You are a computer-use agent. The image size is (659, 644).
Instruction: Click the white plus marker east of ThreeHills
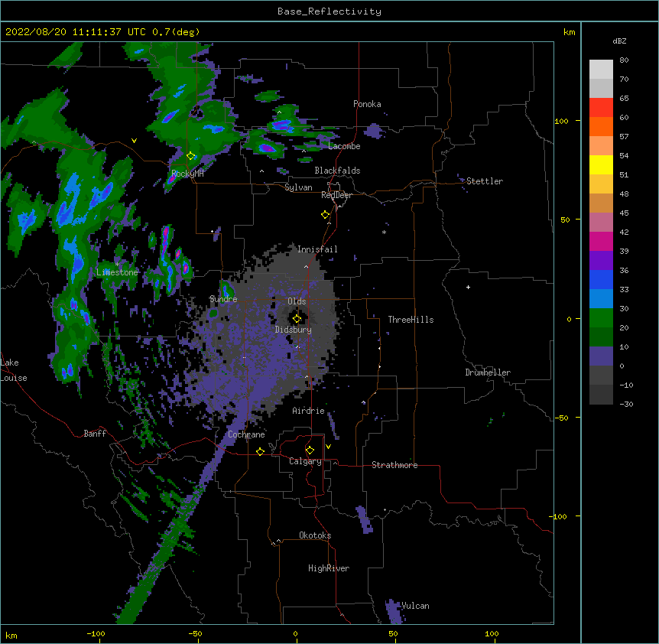468,287
